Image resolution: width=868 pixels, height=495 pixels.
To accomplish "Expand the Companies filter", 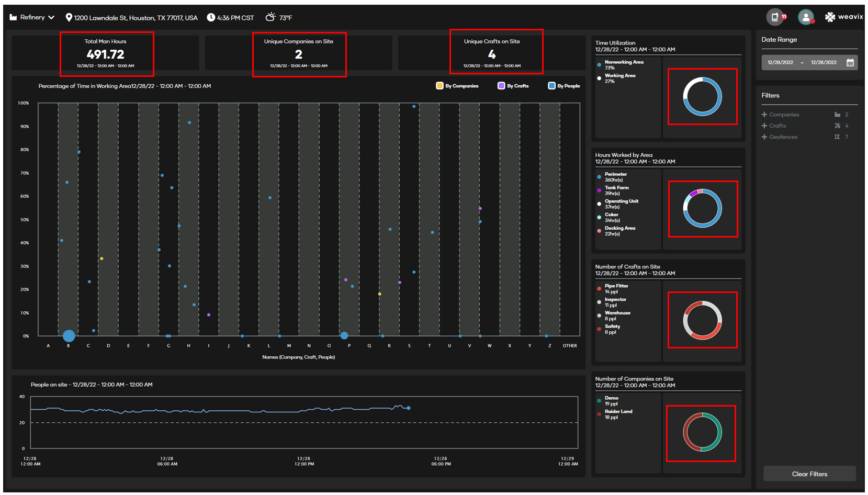I will coord(780,115).
